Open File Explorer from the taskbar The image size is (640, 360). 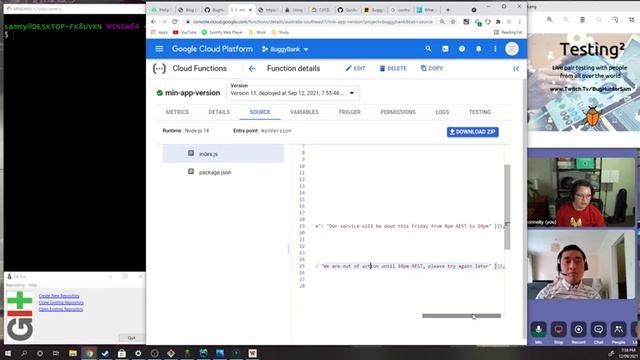click(73, 353)
